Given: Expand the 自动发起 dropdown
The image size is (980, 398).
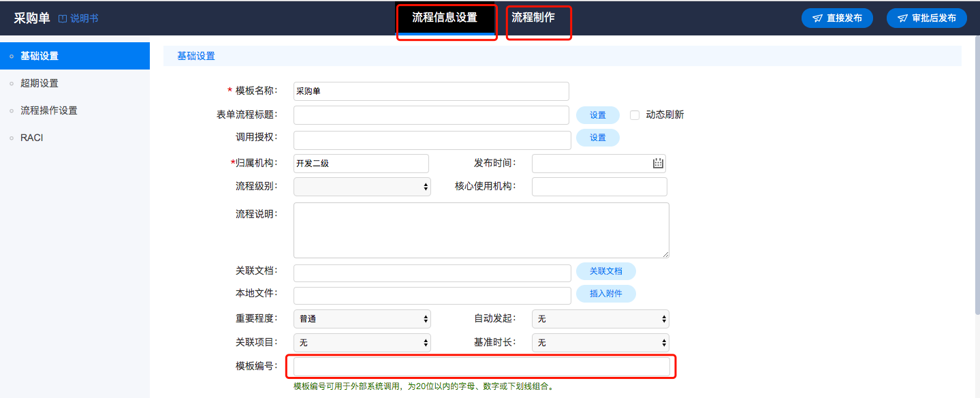Looking at the screenshot, I should 601,319.
